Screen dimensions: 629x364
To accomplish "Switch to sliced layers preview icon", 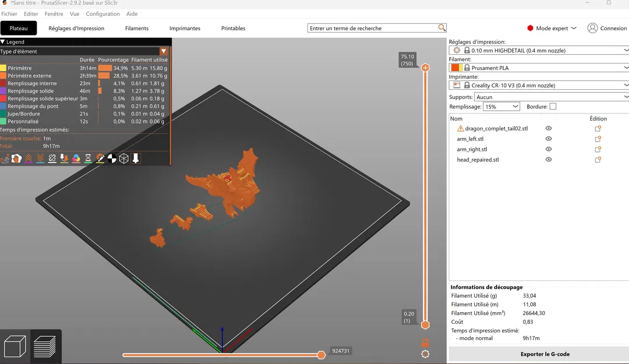I will click(x=45, y=346).
